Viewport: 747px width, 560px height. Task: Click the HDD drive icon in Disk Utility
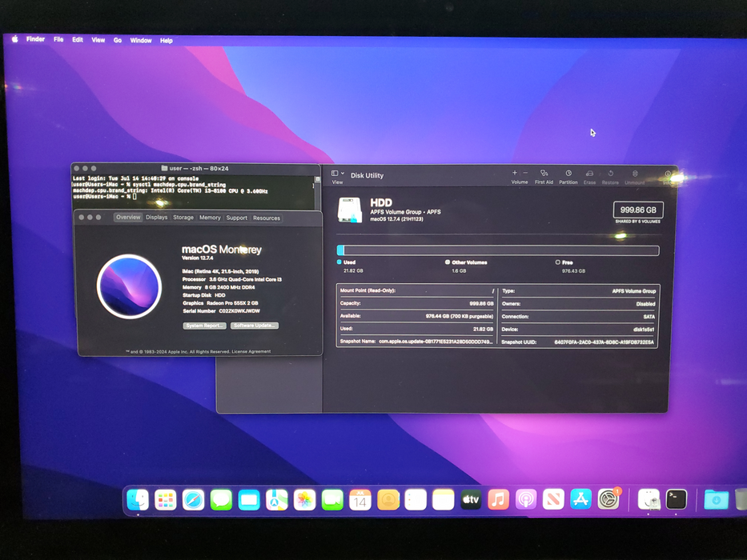350,210
